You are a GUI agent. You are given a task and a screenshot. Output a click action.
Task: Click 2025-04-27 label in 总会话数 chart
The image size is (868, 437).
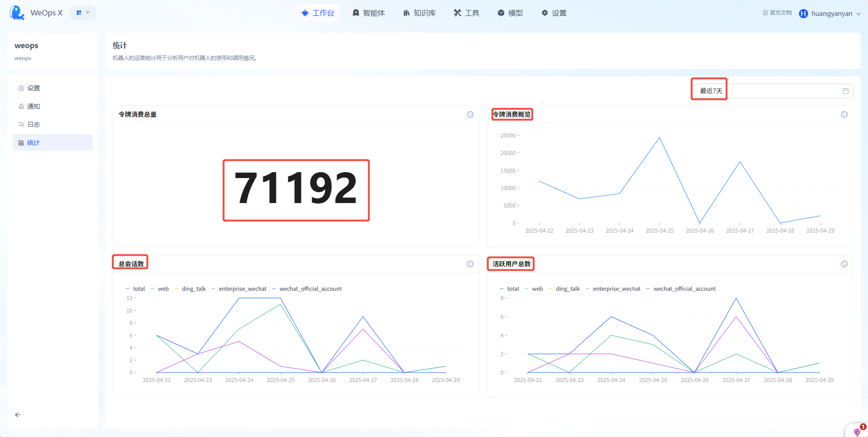[x=363, y=380]
